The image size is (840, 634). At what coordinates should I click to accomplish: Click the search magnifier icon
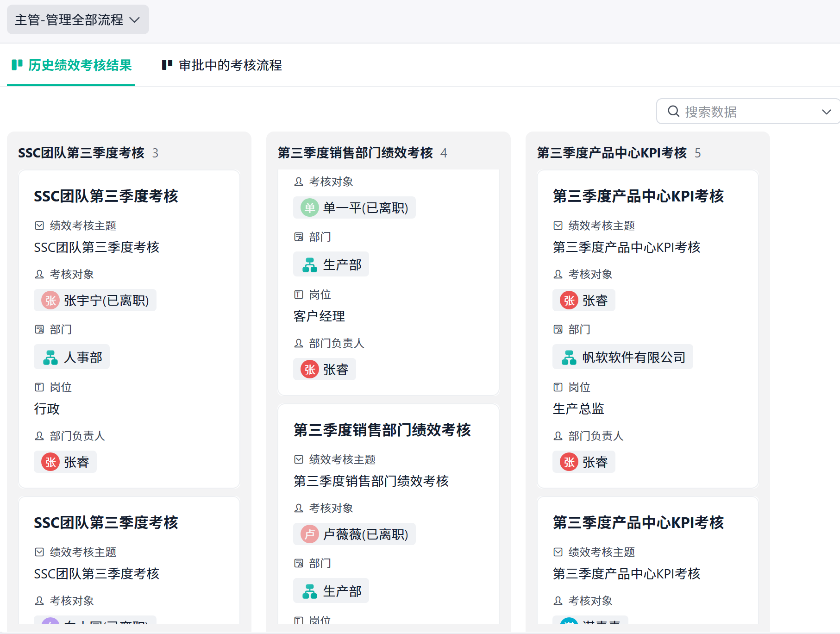(x=673, y=112)
